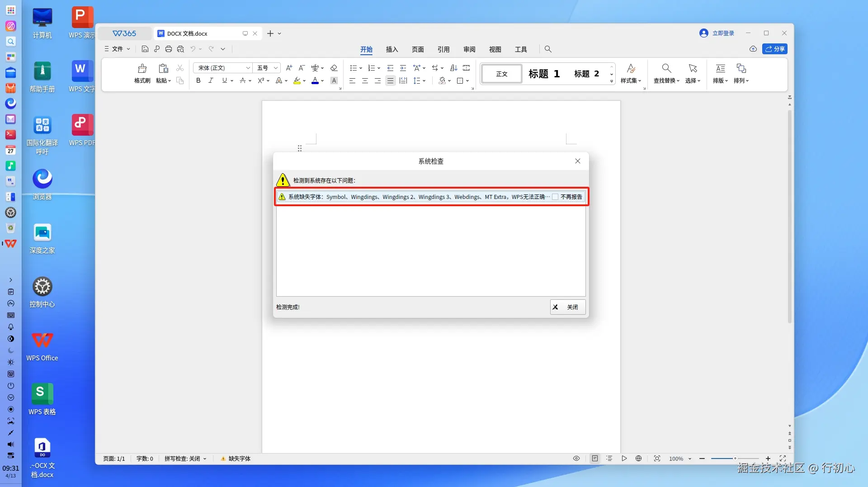Image resolution: width=868 pixels, height=487 pixels.
Task: Check the 不再报告 checkbox in the dialog
Action: [x=555, y=197]
